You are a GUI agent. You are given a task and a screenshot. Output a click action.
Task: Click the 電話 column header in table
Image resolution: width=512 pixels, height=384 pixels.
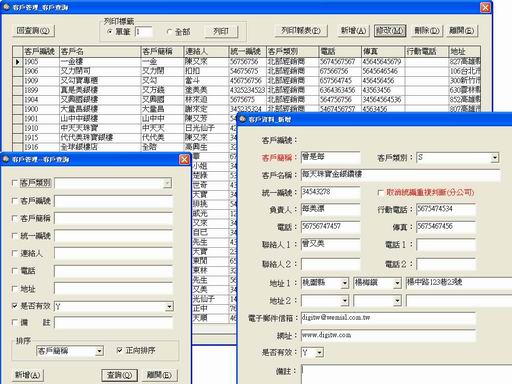340,51
